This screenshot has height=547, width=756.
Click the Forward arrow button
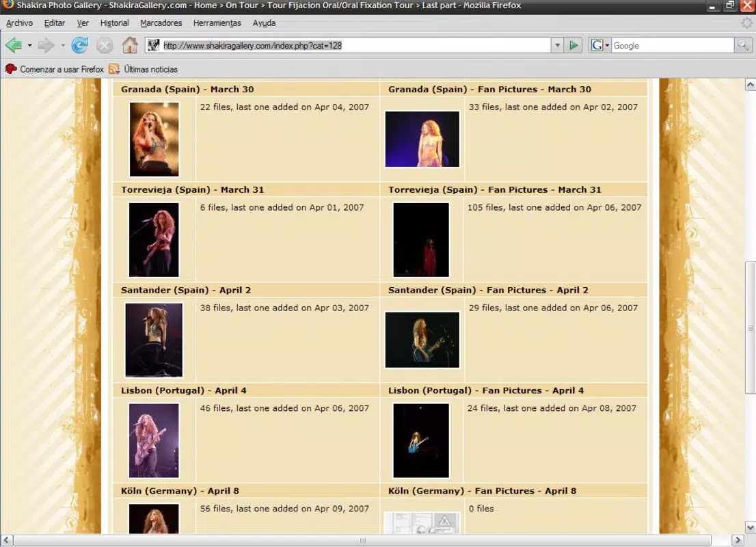point(46,45)
